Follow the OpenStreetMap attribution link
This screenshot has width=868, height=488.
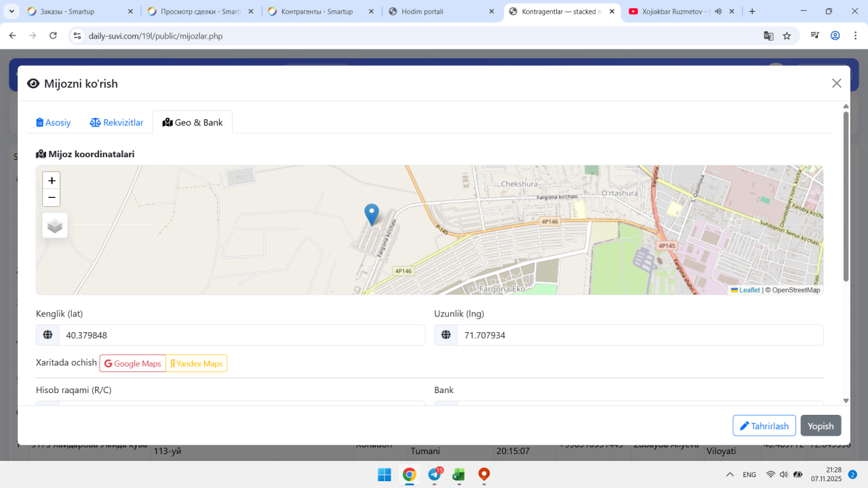(796, 290)
